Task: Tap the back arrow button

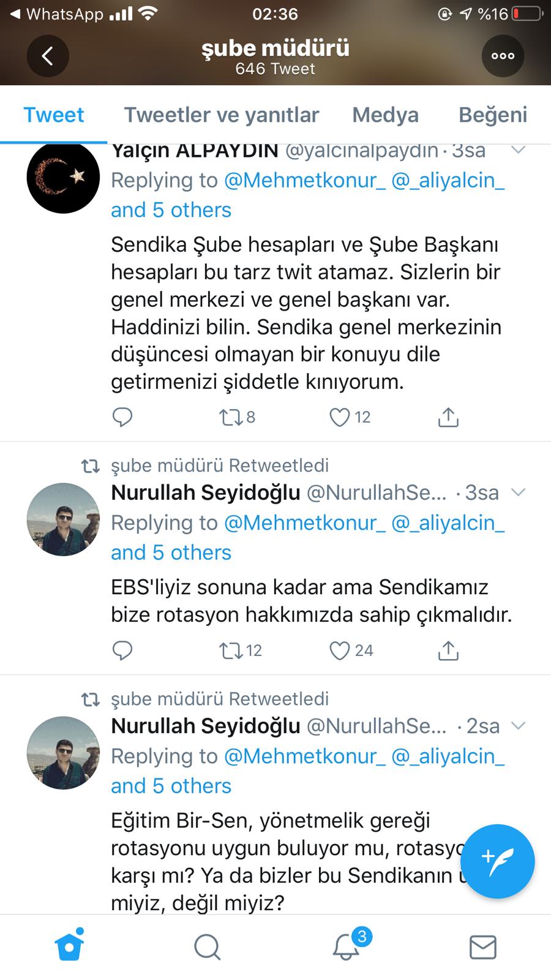Action: click(x=47, y=56)
